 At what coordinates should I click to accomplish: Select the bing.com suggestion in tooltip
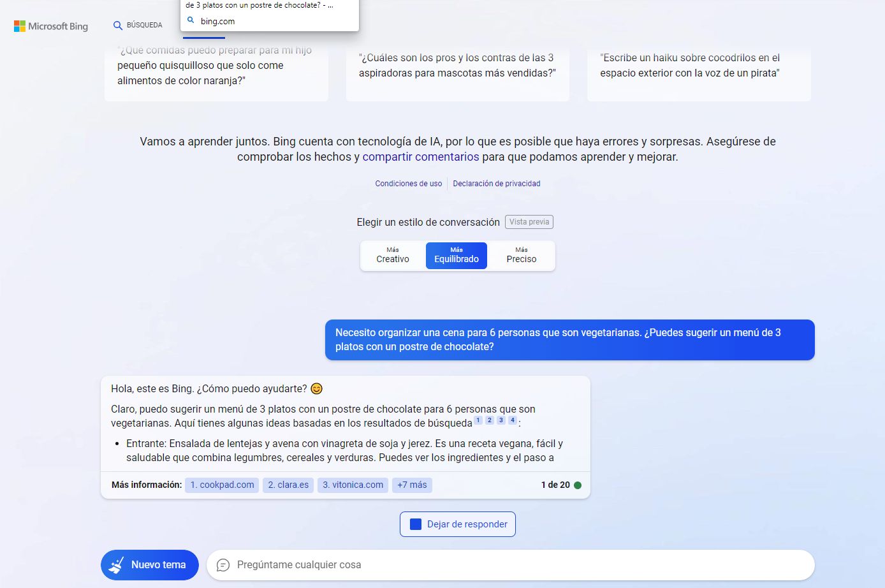(x=217, y=21)
